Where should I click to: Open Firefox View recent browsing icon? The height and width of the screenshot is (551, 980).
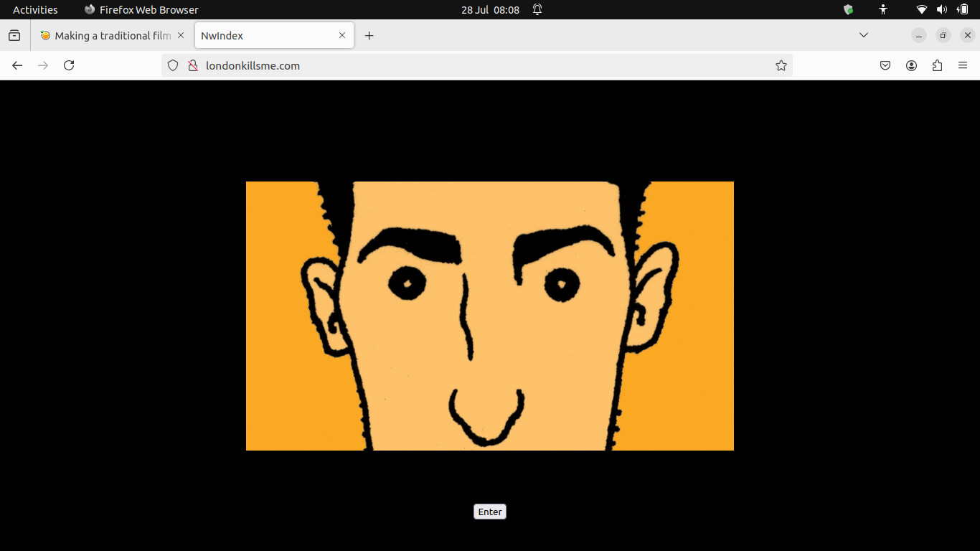(14, 35)
